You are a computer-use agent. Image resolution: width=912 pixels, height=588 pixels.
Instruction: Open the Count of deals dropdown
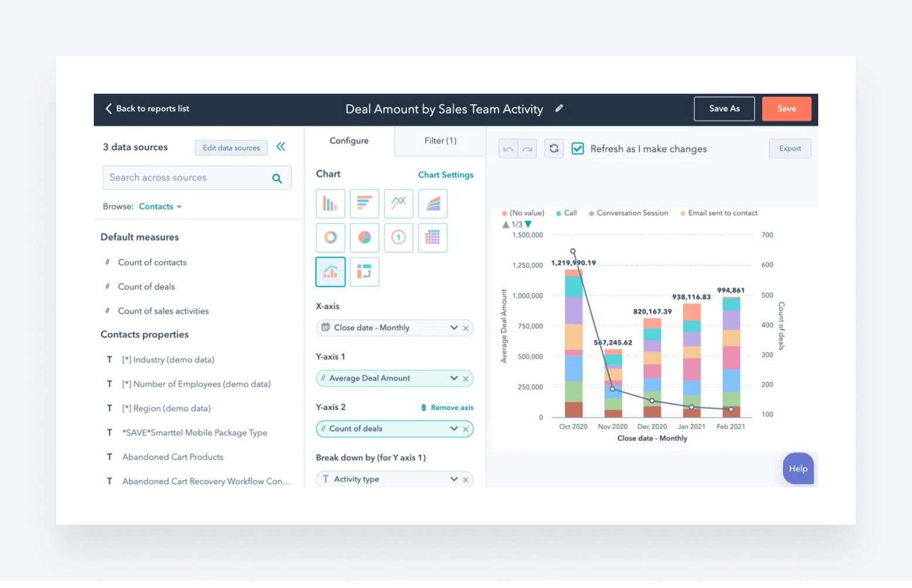[x=454, y=429]
